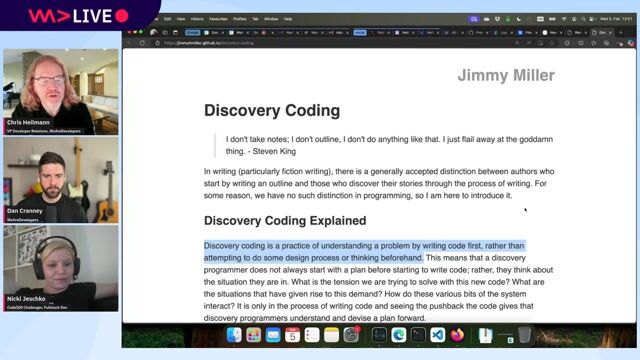Click Nicki Jeschko's webcam thumbnail
Screen dimensions: 640x360
point(61,269)
